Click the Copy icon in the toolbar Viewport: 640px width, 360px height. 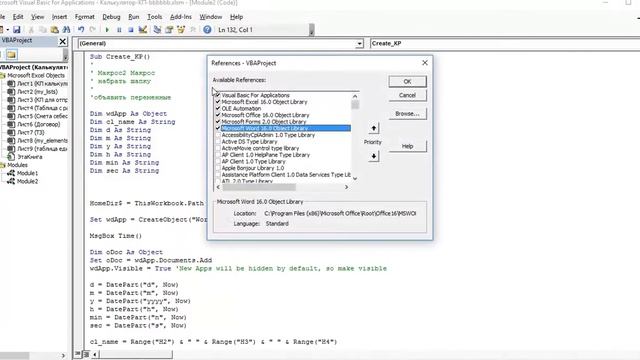point(42,30)
